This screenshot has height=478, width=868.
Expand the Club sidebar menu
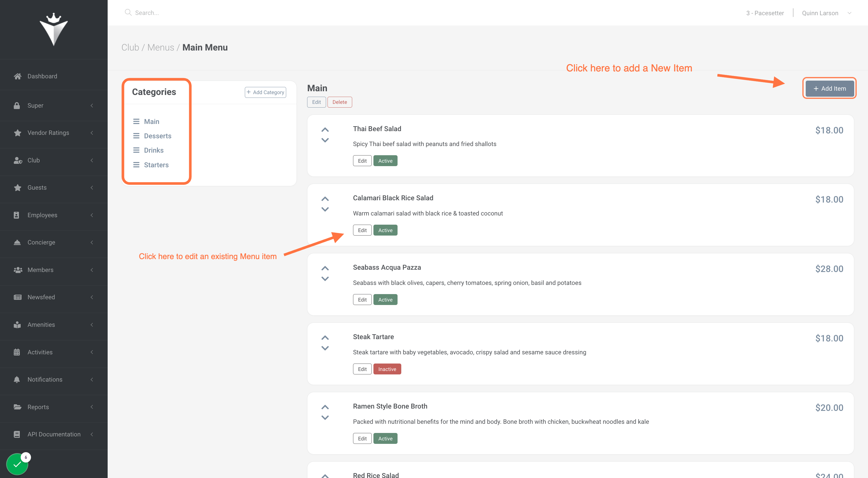click(54, 160)
